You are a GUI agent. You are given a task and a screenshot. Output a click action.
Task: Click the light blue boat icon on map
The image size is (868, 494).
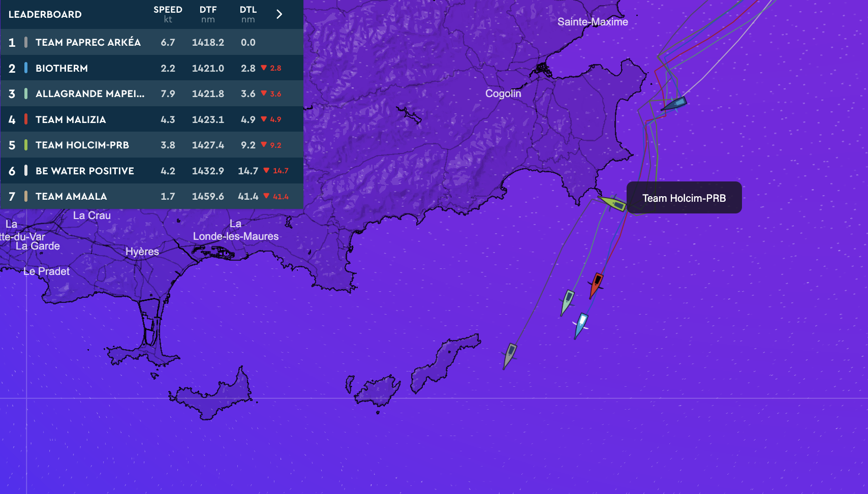tap(580, 325)
